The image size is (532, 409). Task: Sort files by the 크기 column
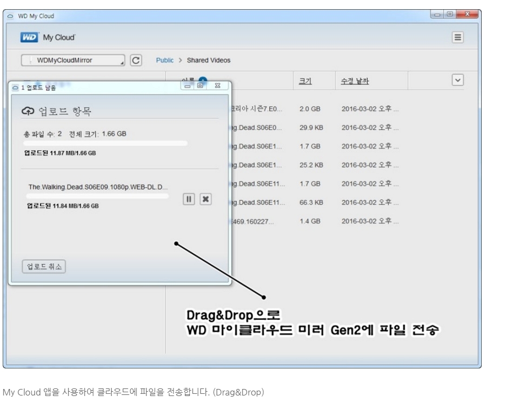[305, 81]
